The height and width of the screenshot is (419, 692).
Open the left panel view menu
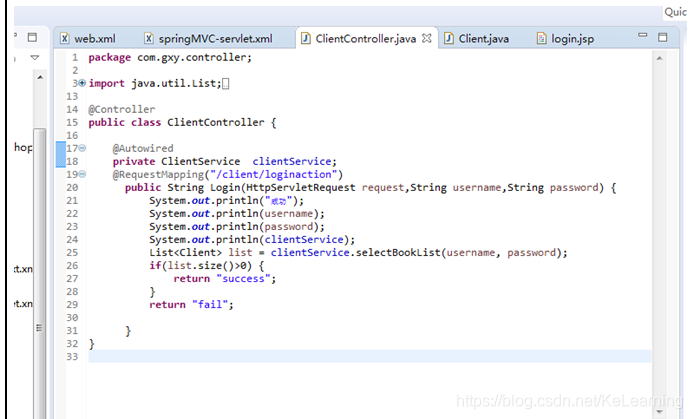click(x=35, y=57)
